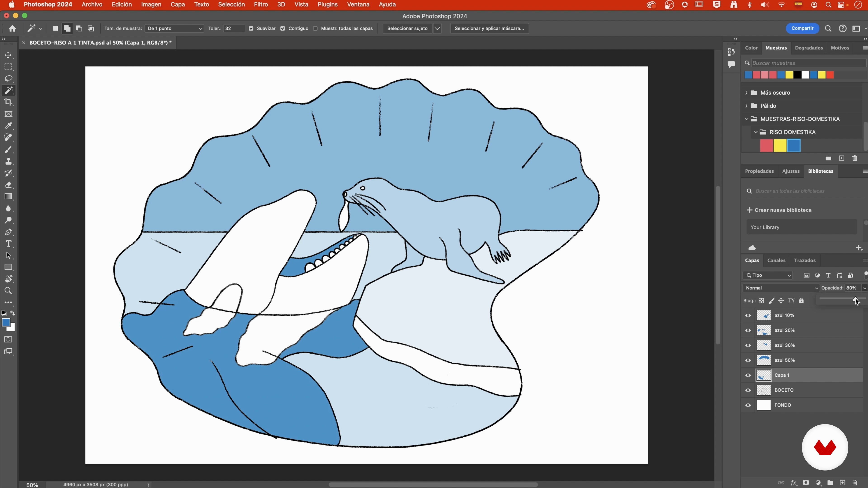
Task: Click Seleccionar y aplicar máscara button
Action: 489,29
